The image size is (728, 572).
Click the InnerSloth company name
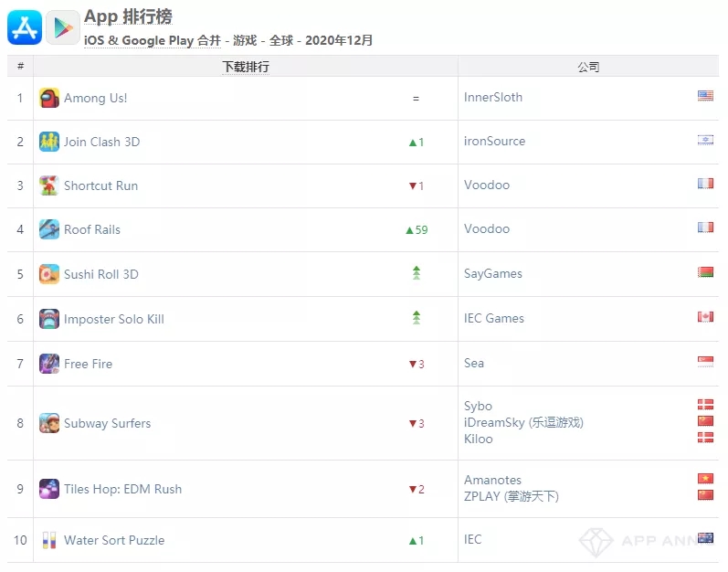[493, 97]
